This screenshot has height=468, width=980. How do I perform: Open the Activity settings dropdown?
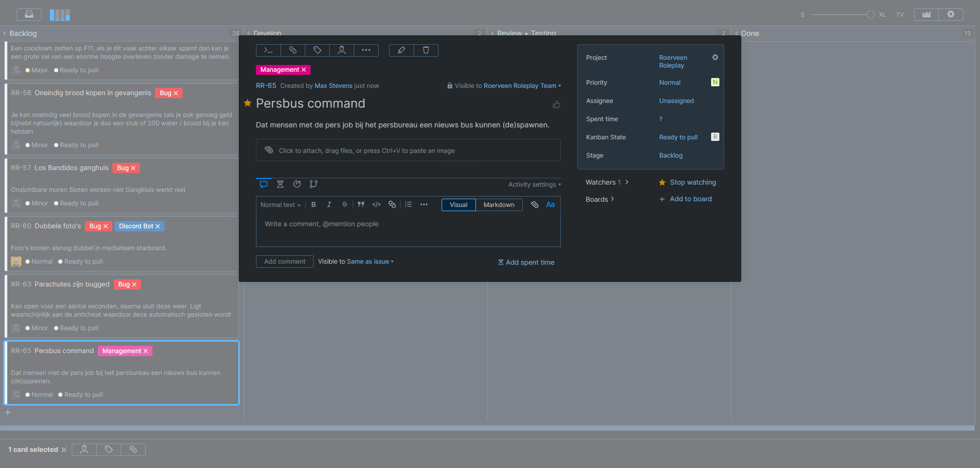(x=534, y=185)
